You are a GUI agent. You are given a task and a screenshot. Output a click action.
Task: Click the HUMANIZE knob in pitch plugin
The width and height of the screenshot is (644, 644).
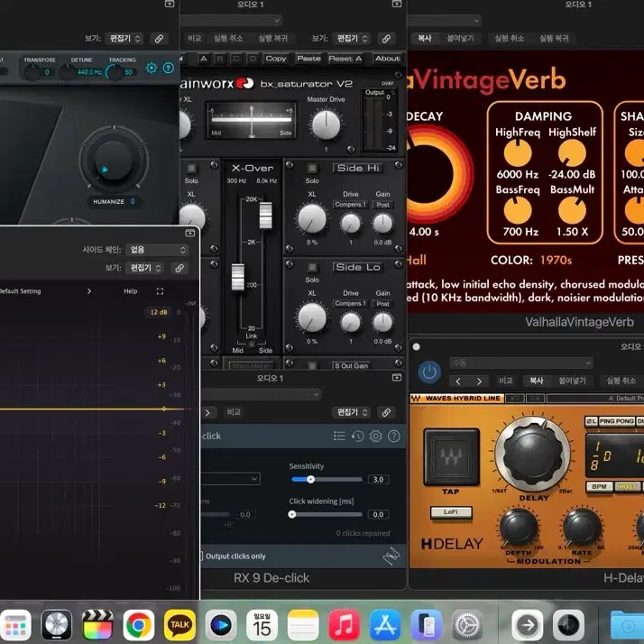(114, 160)
